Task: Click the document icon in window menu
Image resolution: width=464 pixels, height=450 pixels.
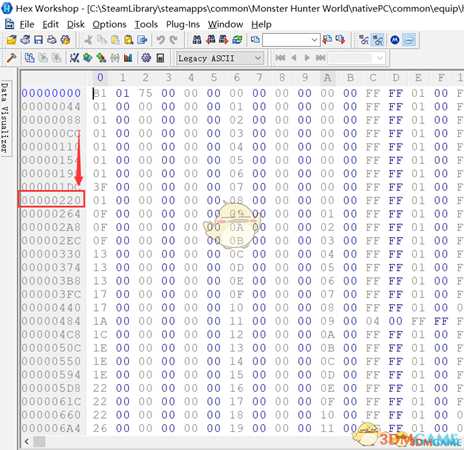Action: coord(9,24)
